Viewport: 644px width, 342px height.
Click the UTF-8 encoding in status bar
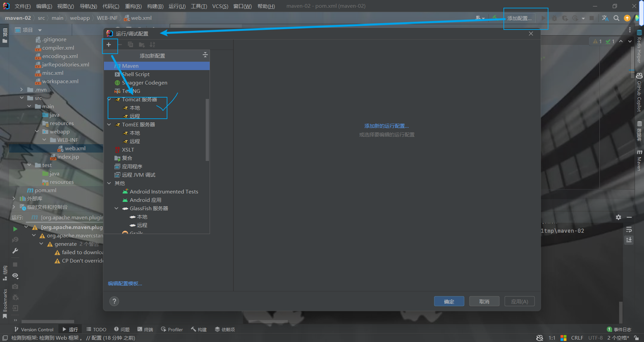(595, 338)
